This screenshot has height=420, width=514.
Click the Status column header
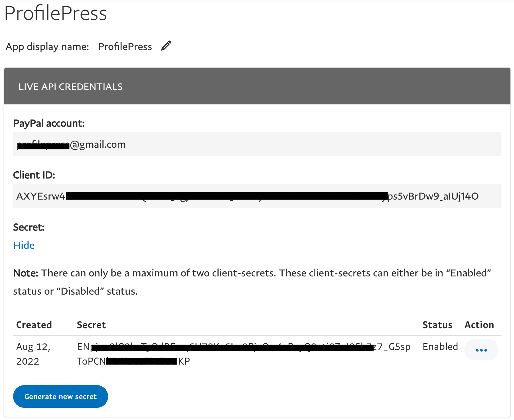pyautogui.click(x=437, y=325)
